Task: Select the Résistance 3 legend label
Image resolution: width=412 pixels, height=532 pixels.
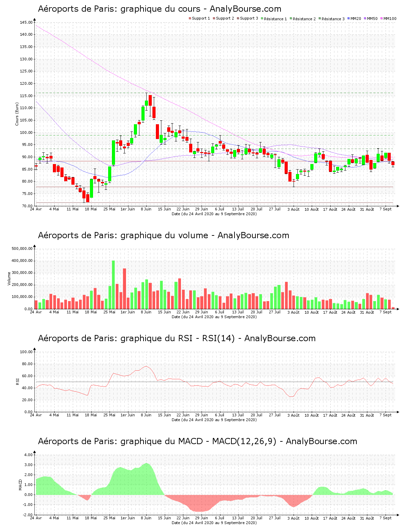Action: [x=333, y=19]
